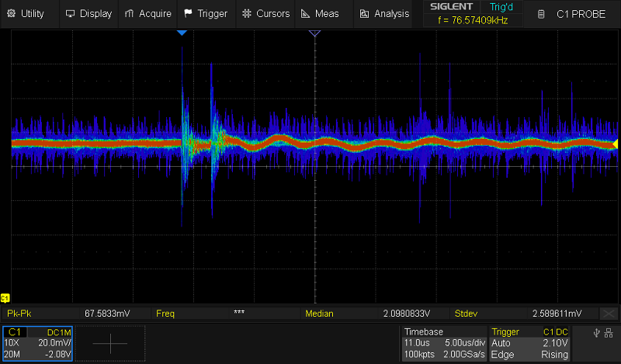Click the hollow delay marker triangle
The width and height of the screenshot is (621, 364).
314,33
